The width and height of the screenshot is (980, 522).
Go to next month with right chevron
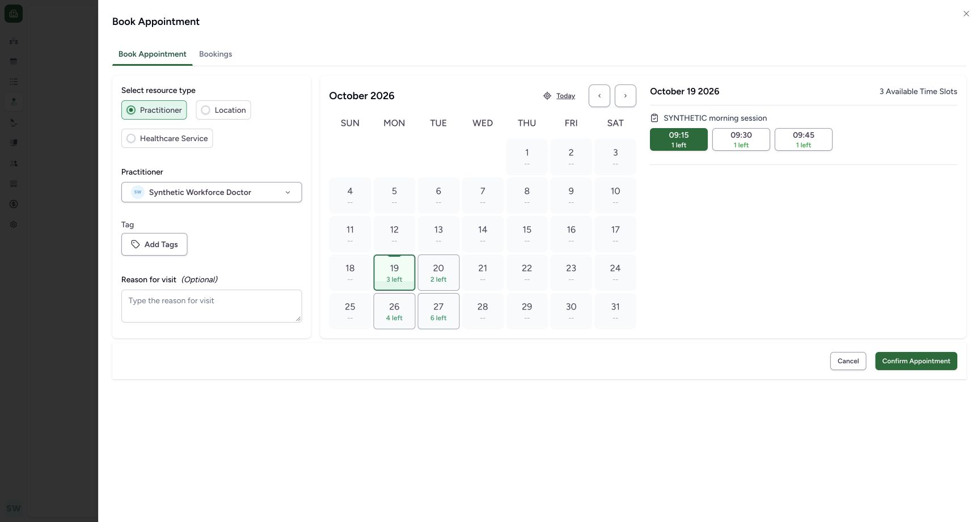coord(626,96)
